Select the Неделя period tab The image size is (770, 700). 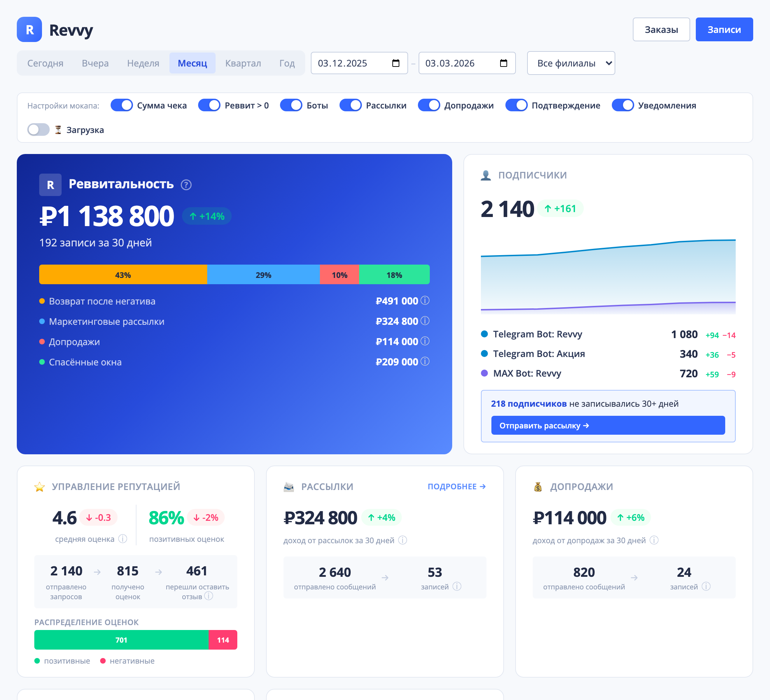tap(143, 63)
